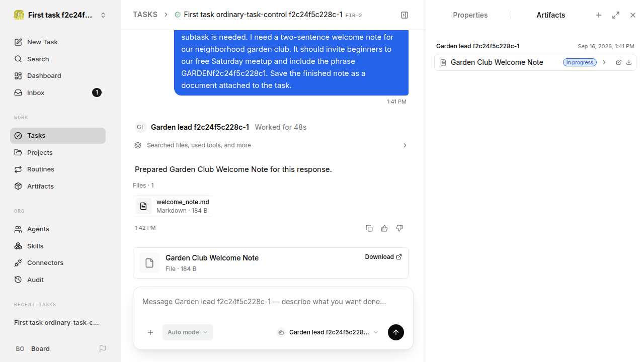
Task: Click the workspace logo icon
Action: tap(19, 15)
